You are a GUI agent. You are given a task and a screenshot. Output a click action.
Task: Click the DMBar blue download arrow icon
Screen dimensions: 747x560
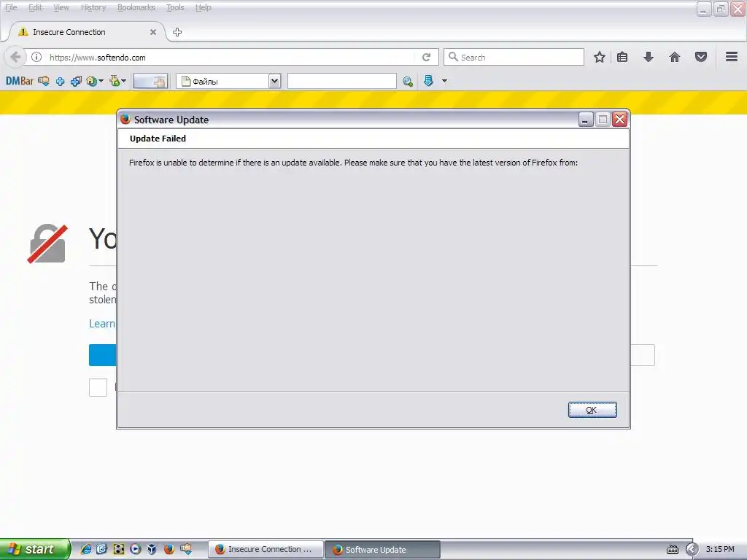(428, 81)
